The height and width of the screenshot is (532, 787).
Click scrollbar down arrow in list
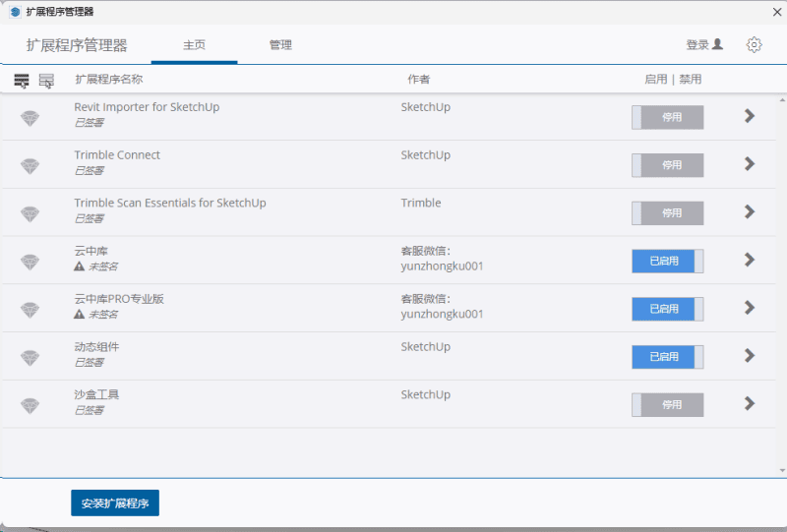tap(782, 470)
